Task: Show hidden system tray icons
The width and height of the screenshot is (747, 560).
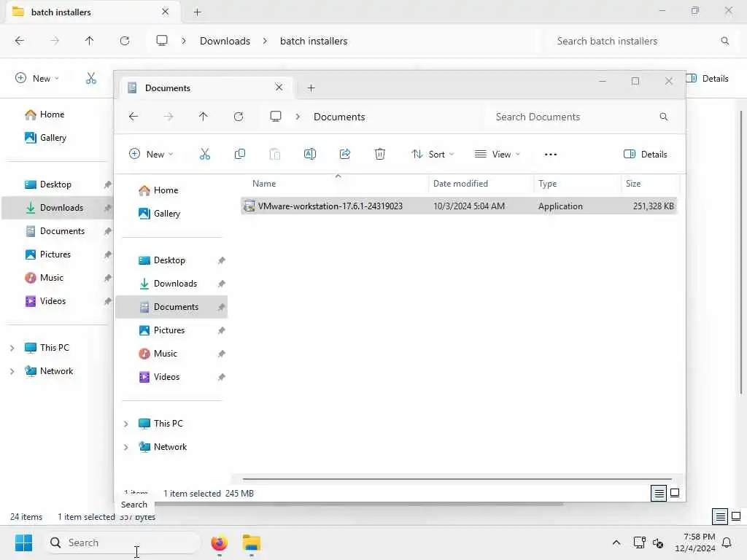Action: 616,542
